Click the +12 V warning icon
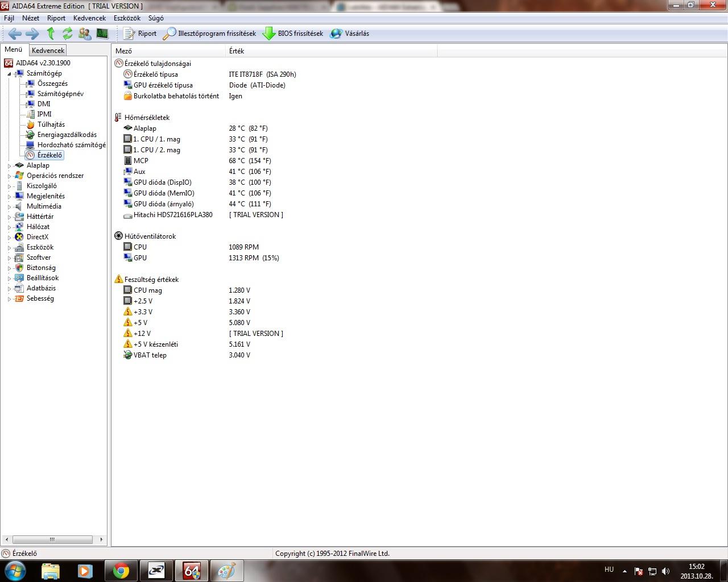728x582 pixels. pos(128,334)
